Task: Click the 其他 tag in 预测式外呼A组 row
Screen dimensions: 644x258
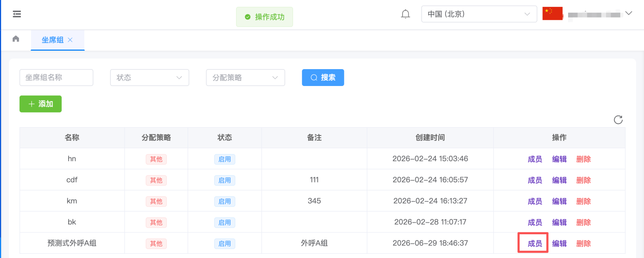Action: pyautogui.click(x=156, y=244)
